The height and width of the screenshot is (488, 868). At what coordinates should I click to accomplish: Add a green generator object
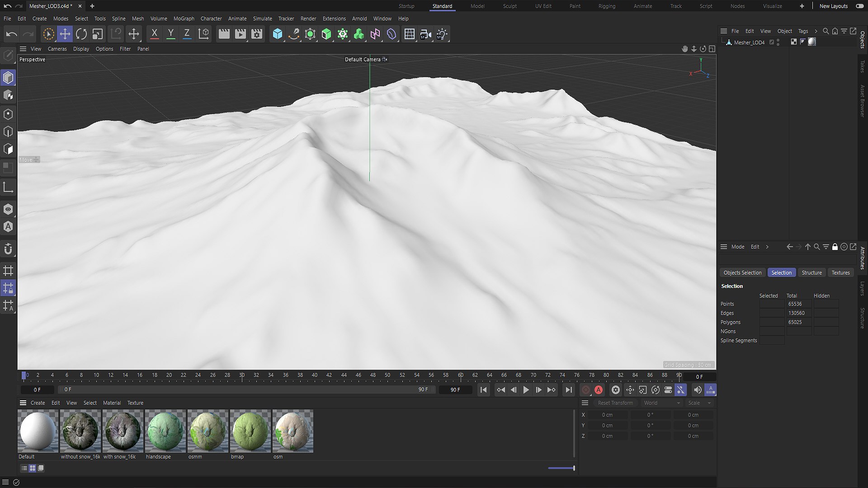coord(326,34)
